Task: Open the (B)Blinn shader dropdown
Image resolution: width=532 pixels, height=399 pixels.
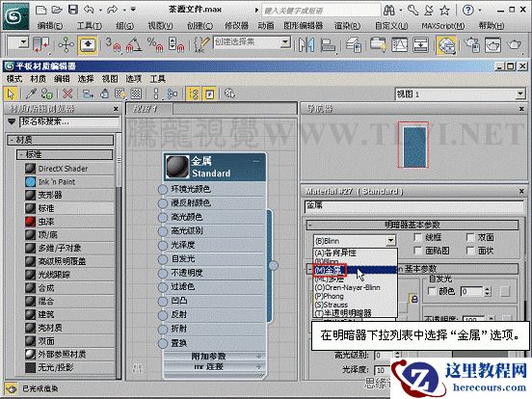Action: 355,241
